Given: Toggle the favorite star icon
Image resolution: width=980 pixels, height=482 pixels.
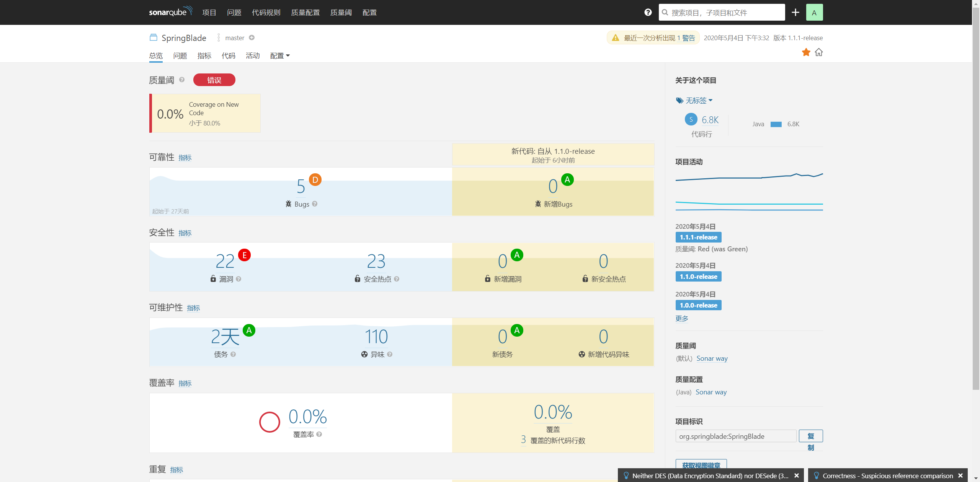Looking at the screenshot, I should pos(806,52).
